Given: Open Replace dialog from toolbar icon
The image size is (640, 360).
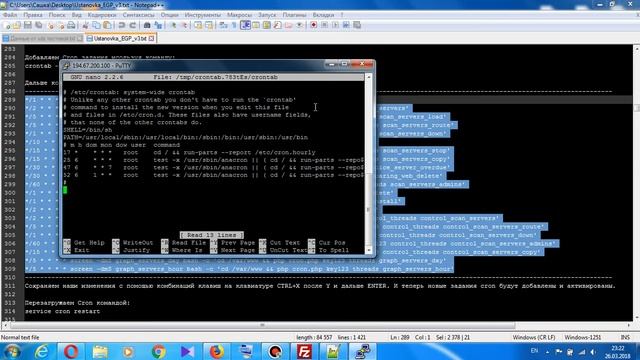Looking at the screenshot, I should 158,25.
